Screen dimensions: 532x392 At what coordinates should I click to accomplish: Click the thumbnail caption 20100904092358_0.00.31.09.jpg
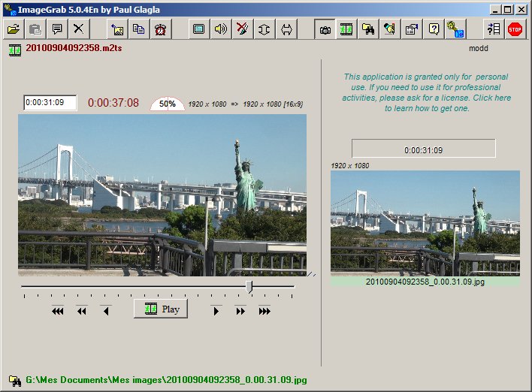(425, 282)
